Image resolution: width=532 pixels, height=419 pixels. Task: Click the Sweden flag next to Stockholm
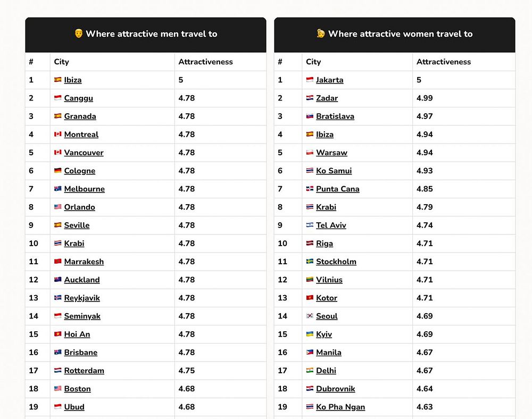pyautogui.click(x=310, y=262)
